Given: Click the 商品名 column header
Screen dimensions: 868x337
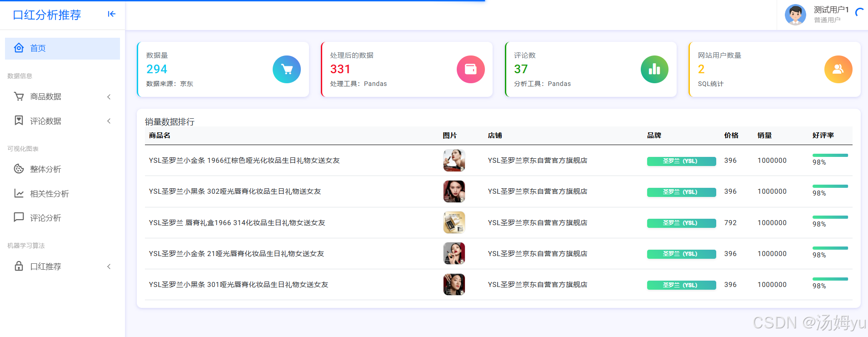Looking at the screenshot, I should click(x=160, y=136).
